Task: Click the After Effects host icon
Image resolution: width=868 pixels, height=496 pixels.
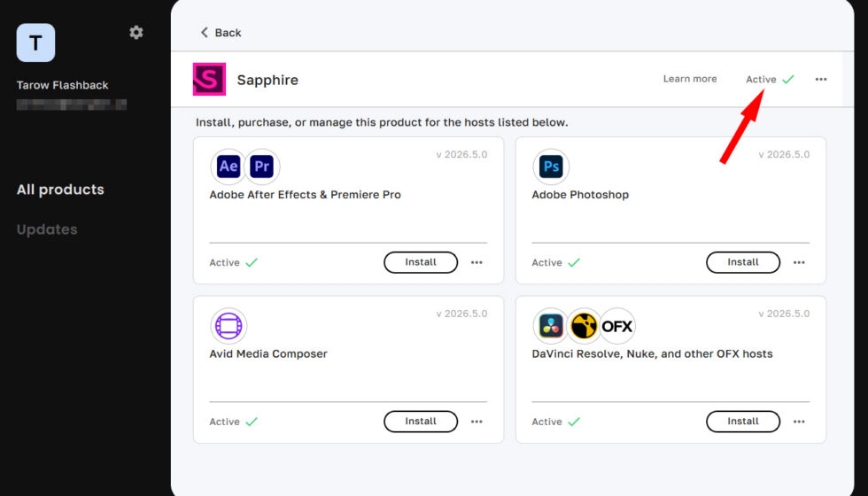Action: pos(229,167)
